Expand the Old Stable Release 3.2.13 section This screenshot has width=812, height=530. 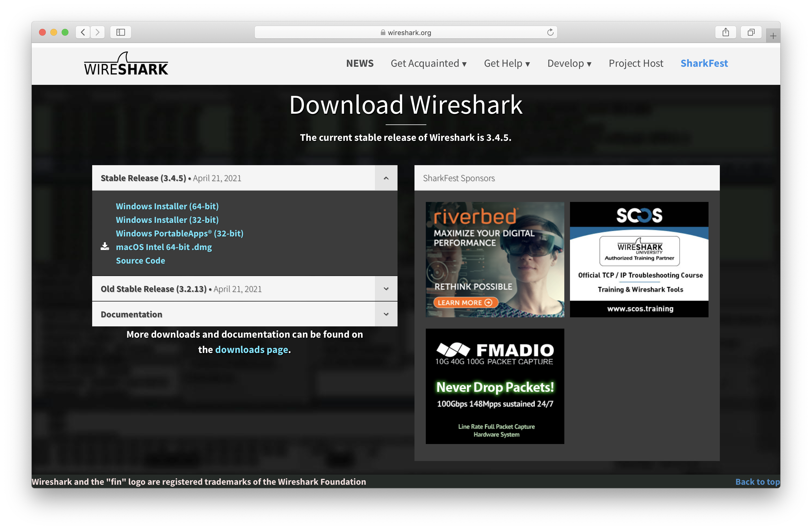(386, 289)
